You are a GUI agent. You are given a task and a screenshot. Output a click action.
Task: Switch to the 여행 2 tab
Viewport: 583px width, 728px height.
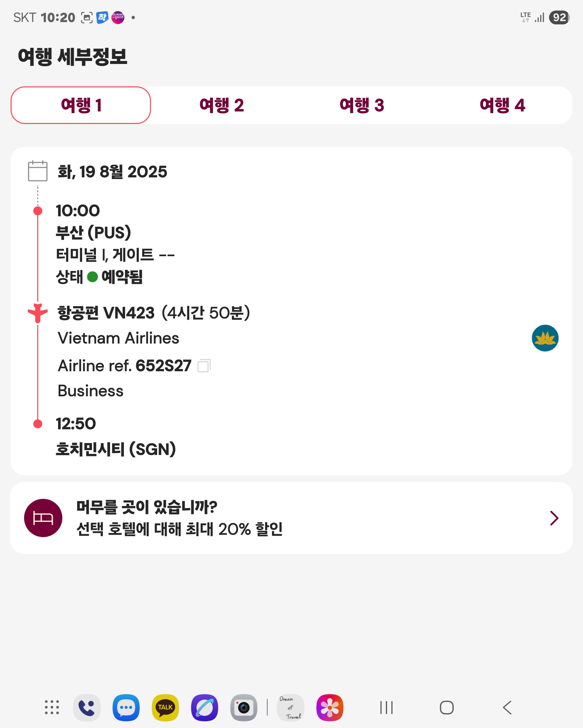click(222, 105)
